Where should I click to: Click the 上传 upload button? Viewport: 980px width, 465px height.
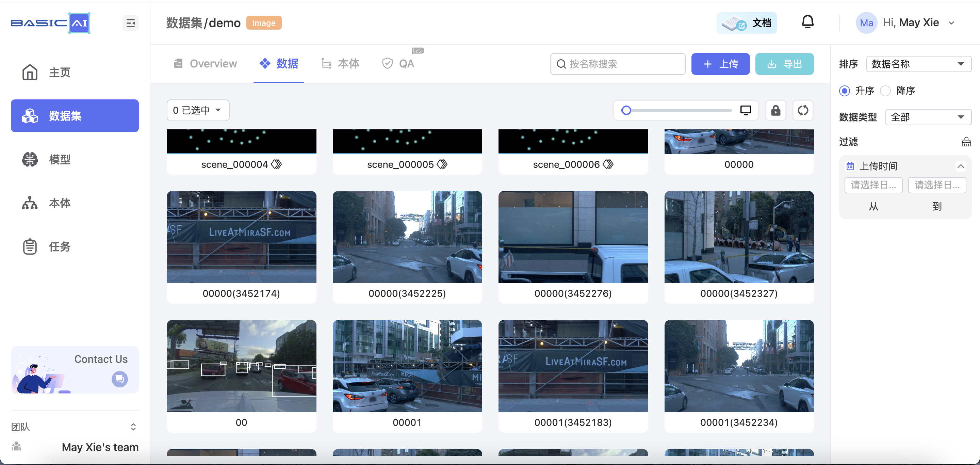point(720,64)
